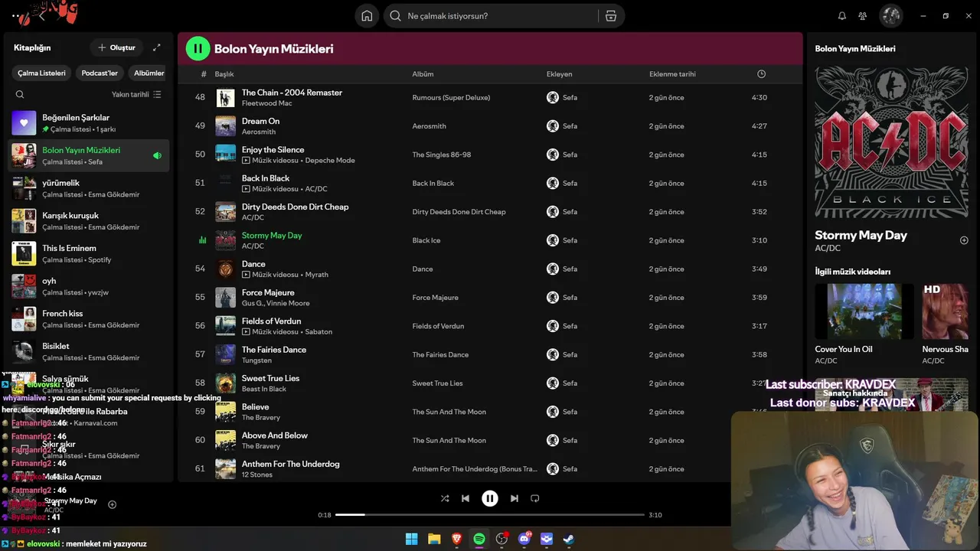The image size is (980, 551).
Task: Add Stormy May Day to library in right panel
Action: coord(964,240)
